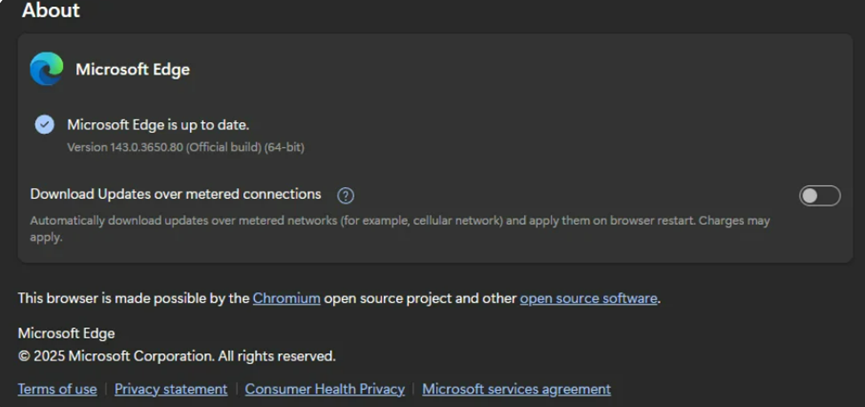Open the Microsoft services agreement link
The image size is (865, 407).
(516, 389)
